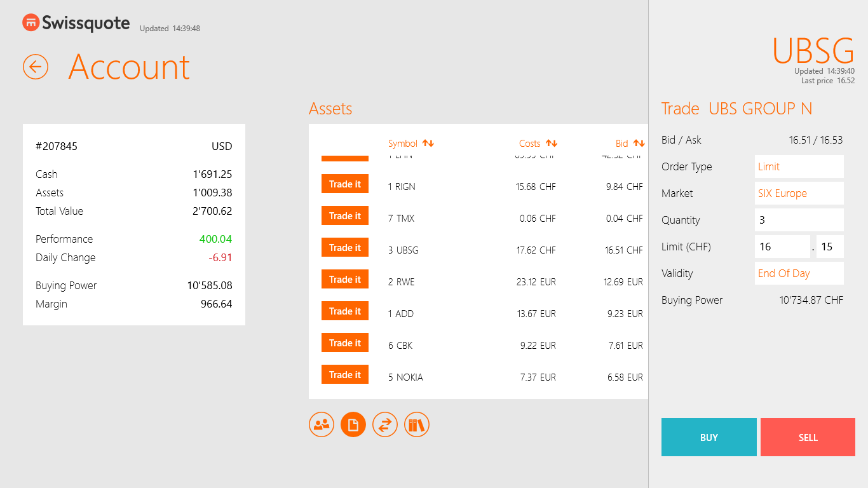Open the transfer arrows icon

tap(385, 424)
